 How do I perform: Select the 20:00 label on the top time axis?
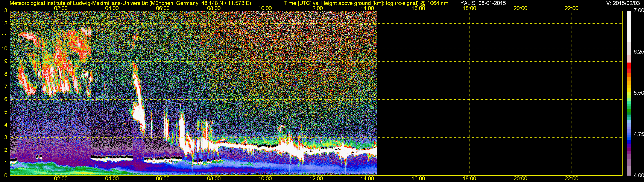tap(521, 8)
